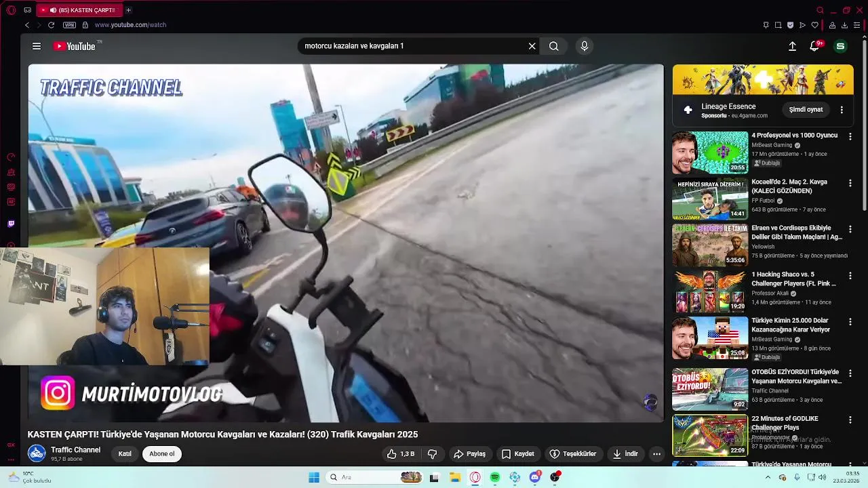Toggle the VPN badge
868x488 pixels.
click(x=69, y=25)
